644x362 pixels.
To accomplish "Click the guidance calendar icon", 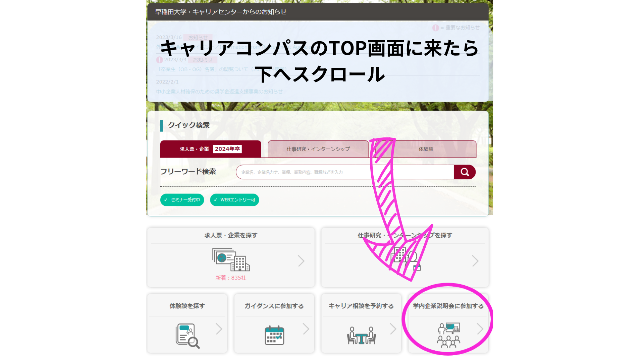I will (274, 335).
